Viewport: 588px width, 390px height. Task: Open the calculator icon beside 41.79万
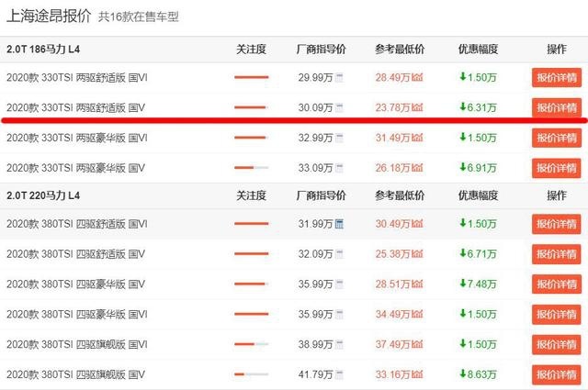pos(339,374)
